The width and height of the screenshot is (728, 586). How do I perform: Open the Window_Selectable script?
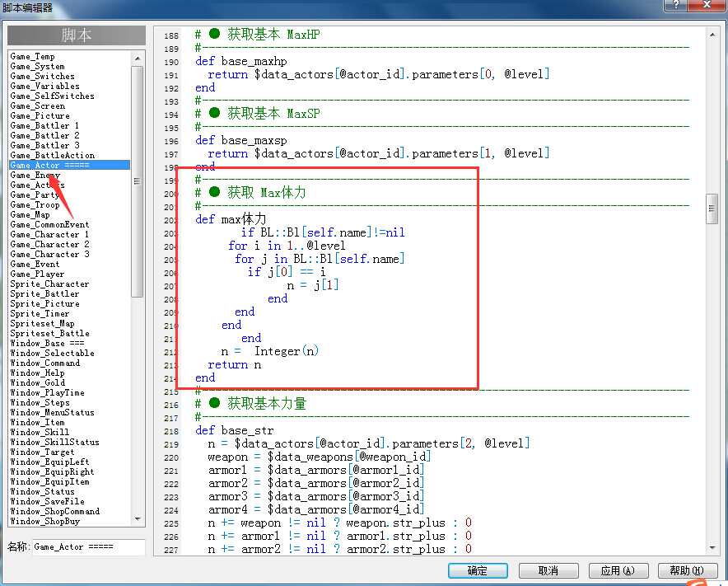pos(53,354)
